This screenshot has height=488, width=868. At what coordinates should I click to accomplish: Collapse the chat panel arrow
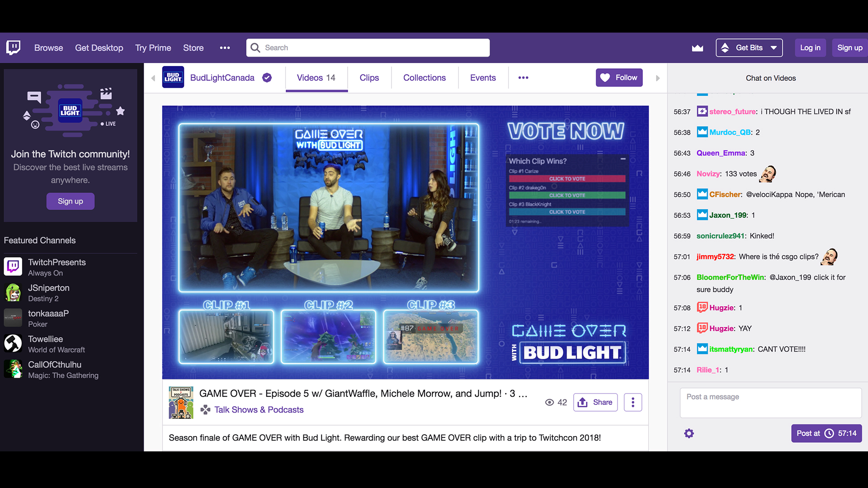pyautogui.click(x=658, y=78)
